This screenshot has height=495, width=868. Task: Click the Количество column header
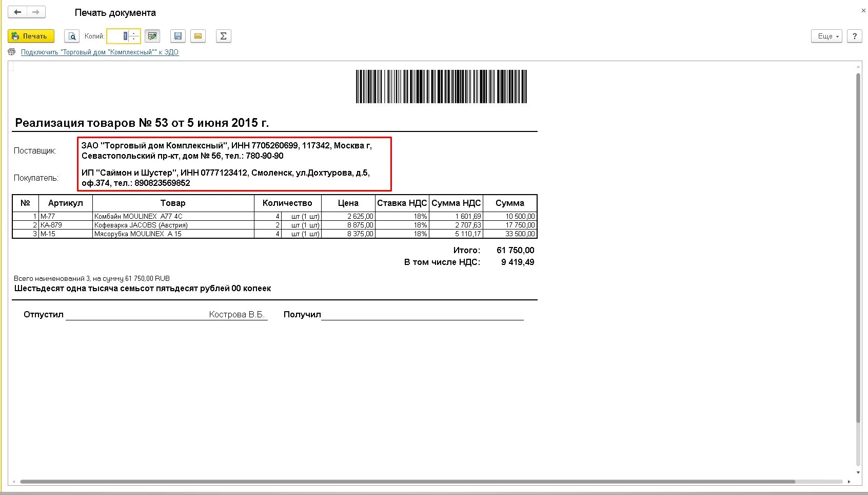click(x=287, y=203)
